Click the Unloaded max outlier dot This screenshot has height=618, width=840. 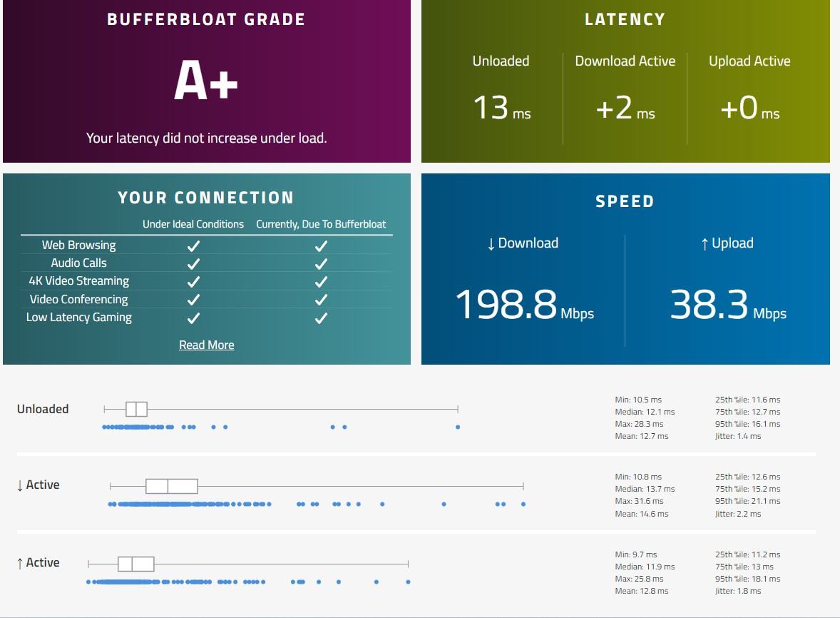[x=458, y=427]
